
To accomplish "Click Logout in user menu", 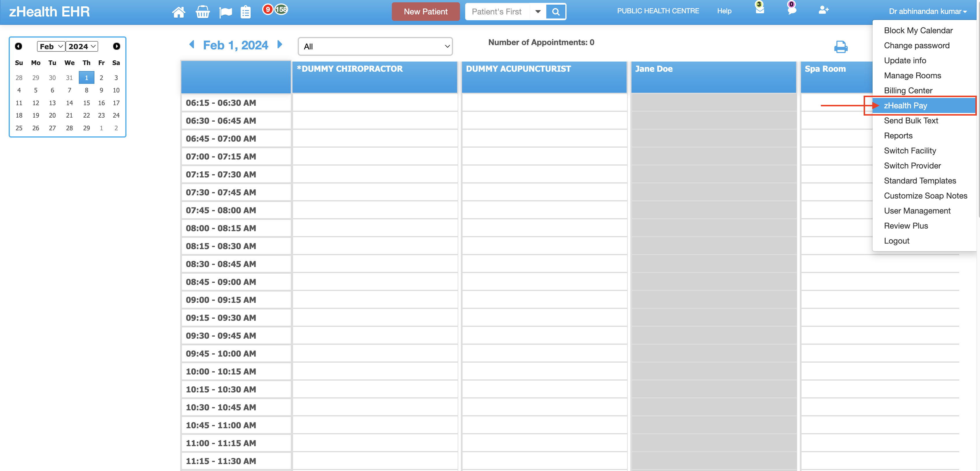I will click(896, 241).
